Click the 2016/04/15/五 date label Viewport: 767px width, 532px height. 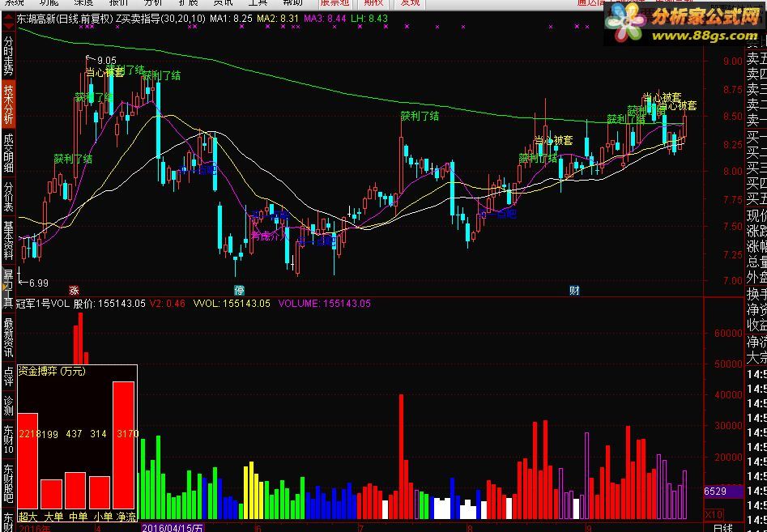[173, 528]
